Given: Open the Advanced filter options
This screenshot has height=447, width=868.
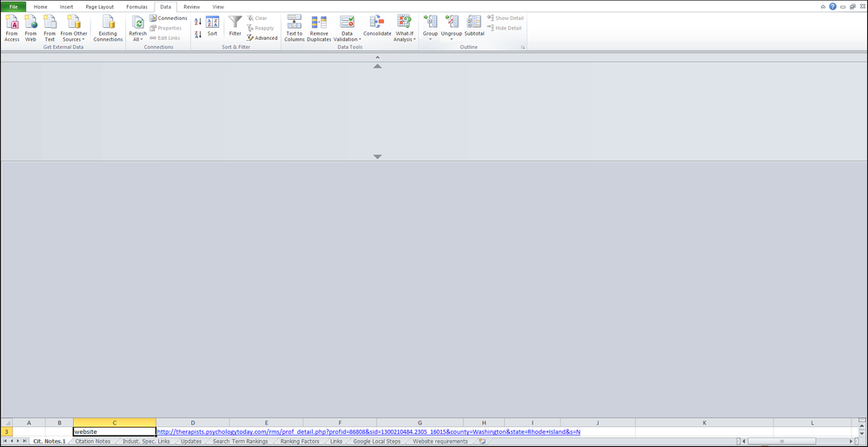Looking at the screenshot, I should coord(262,38).
